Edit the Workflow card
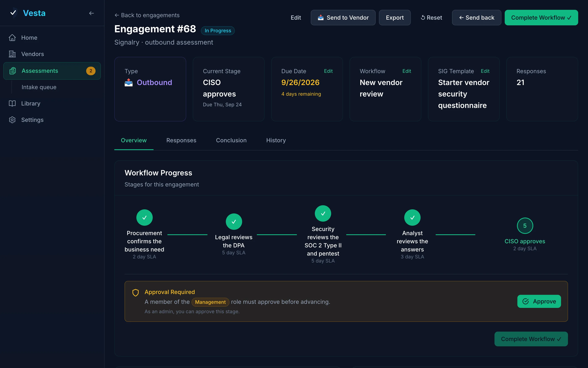Screen dimensions: 588x368 tap(406, 71)
